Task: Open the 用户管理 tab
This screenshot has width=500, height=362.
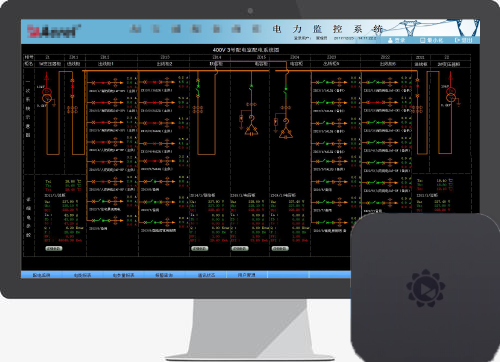Action: click(247, 275)
